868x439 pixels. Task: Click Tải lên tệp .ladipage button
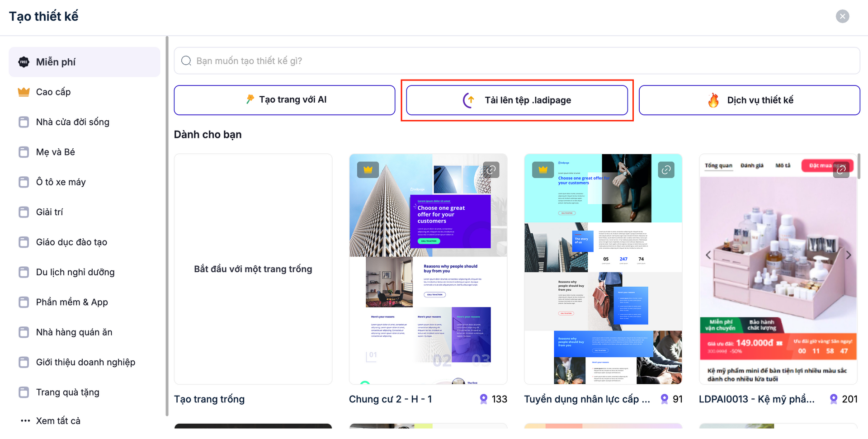(x=517, y=100)
